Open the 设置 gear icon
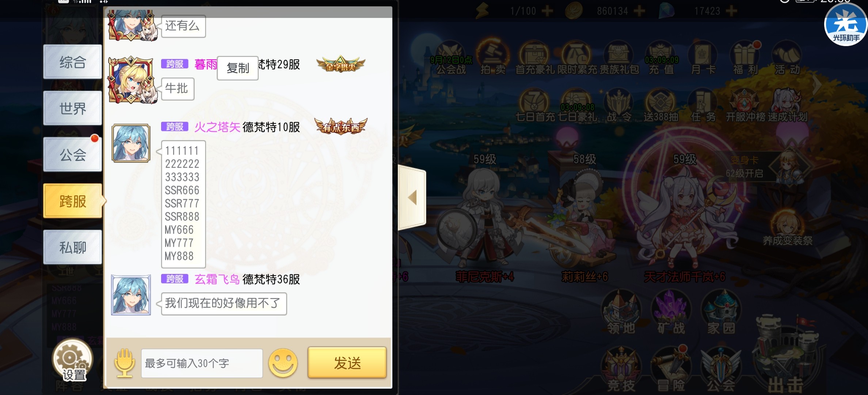Screen dimensions: 868x395 pyautogui.click(x=73, y=360)
